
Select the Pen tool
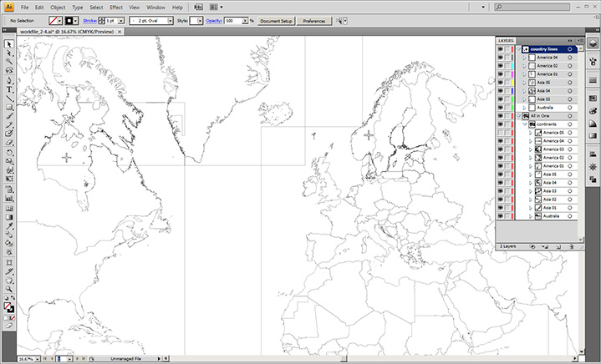point(9,79)
